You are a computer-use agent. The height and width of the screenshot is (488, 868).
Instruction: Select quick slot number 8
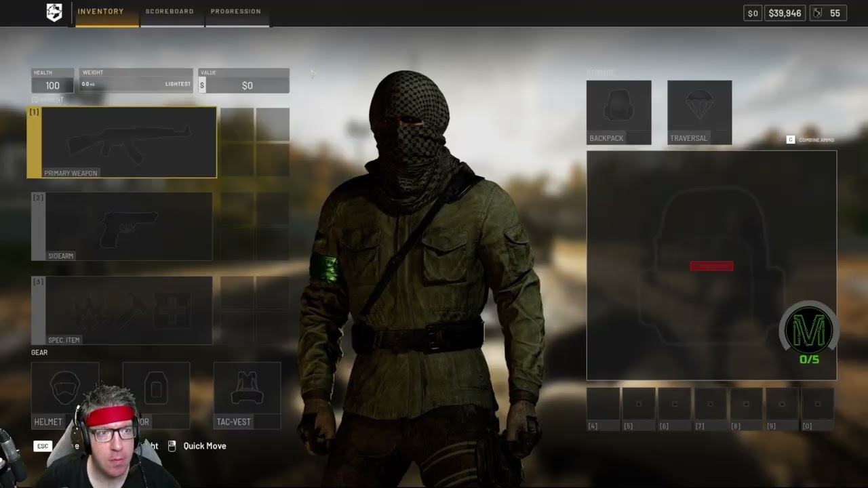tap(746, 409)
